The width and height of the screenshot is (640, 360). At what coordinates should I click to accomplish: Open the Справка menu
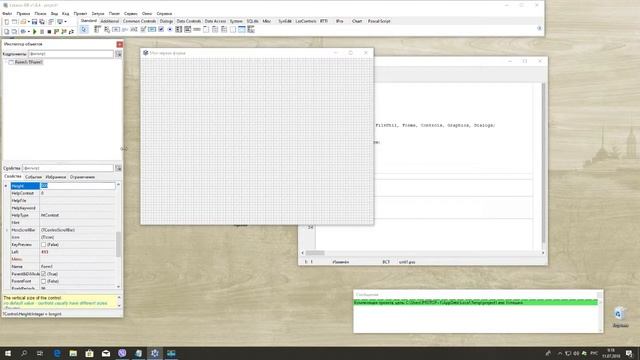(x=164, y=13)
